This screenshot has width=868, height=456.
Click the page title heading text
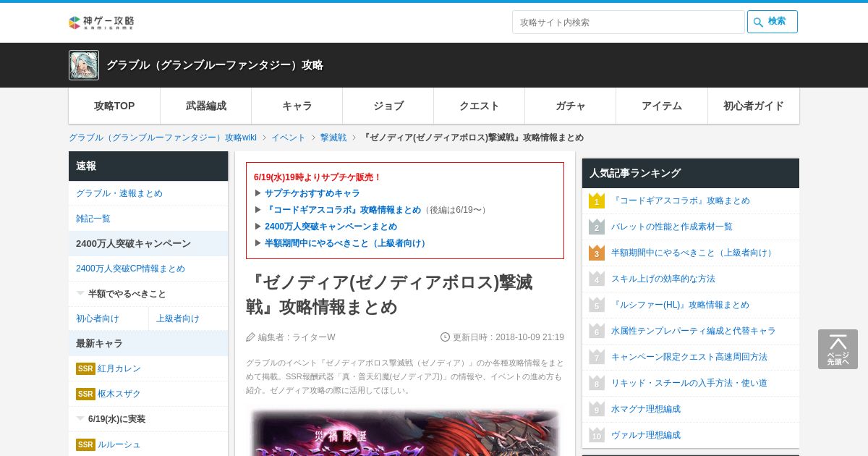pyautogui.click(x=389, y=295)
